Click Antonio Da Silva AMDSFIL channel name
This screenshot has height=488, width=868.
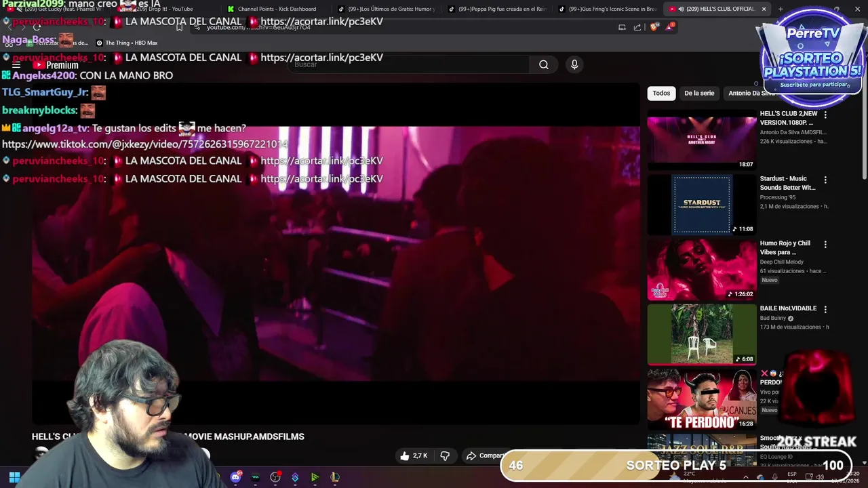tap(793, 132)
